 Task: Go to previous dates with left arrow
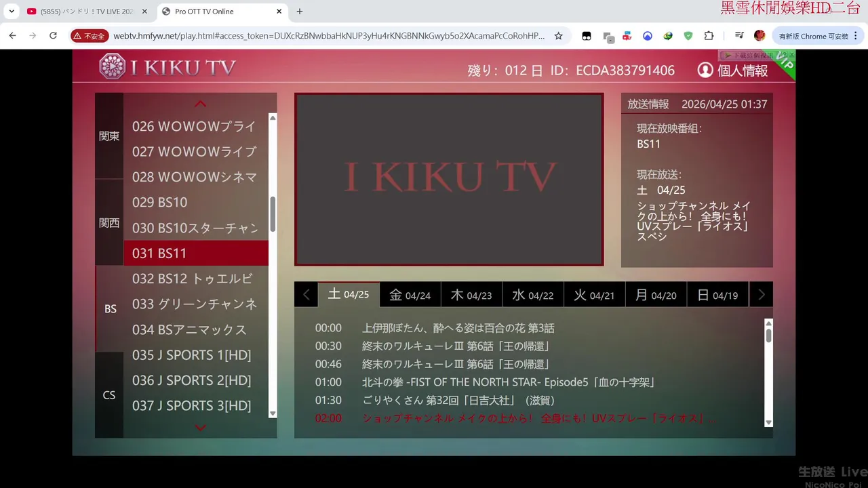click(306, 295)
